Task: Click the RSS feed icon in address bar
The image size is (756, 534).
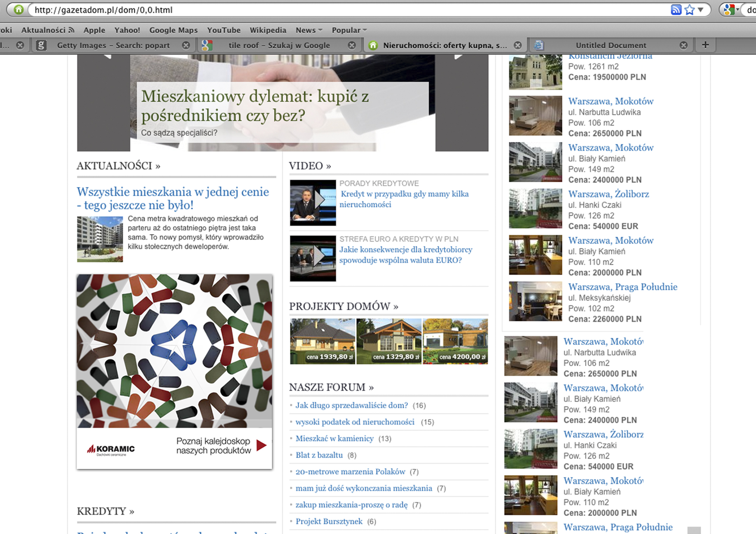Action: tap(676, 9)
